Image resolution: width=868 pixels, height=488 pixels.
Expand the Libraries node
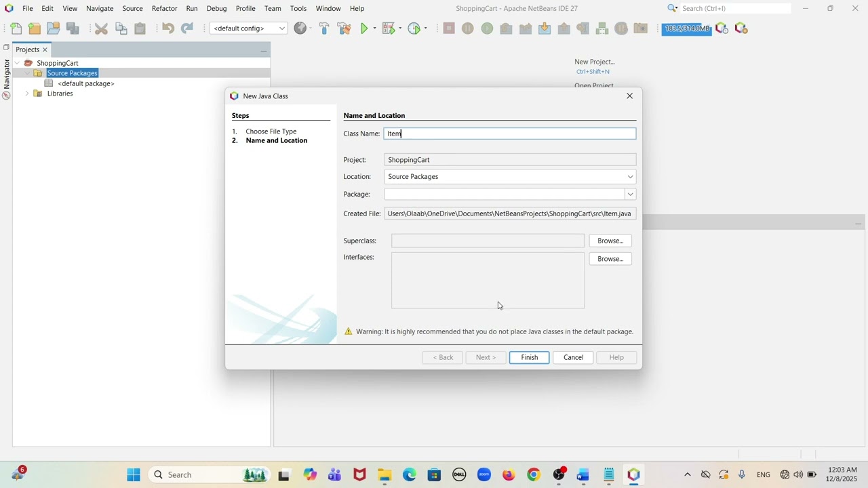coord(27,94)
